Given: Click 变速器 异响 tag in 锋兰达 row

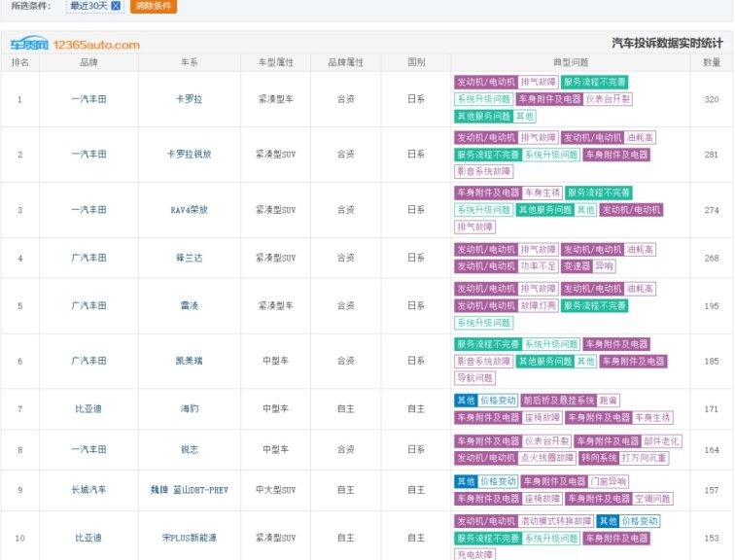Looking at the screenshot, I should [588, 266].
